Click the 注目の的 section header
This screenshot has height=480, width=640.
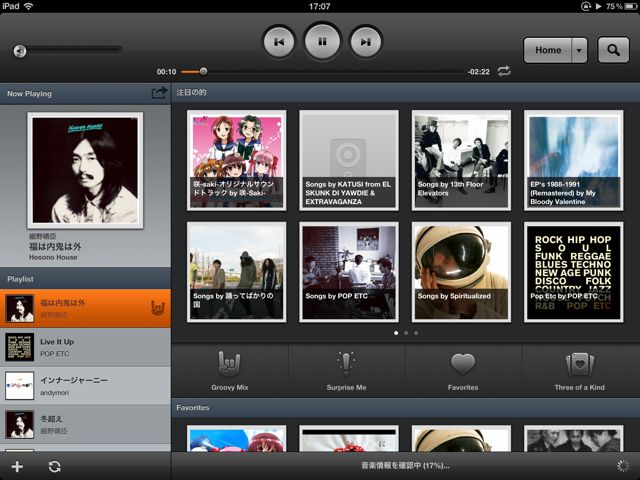(406, 93)
